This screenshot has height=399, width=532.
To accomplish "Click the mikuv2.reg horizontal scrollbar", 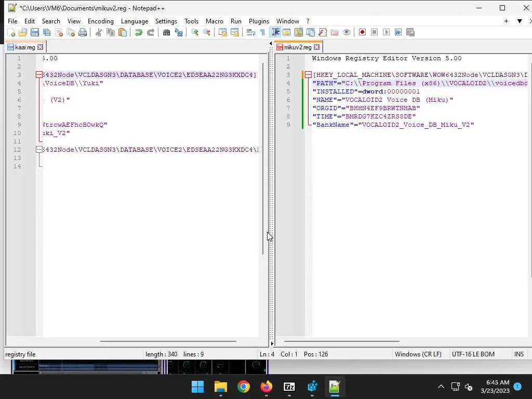I will pos(342,341).
